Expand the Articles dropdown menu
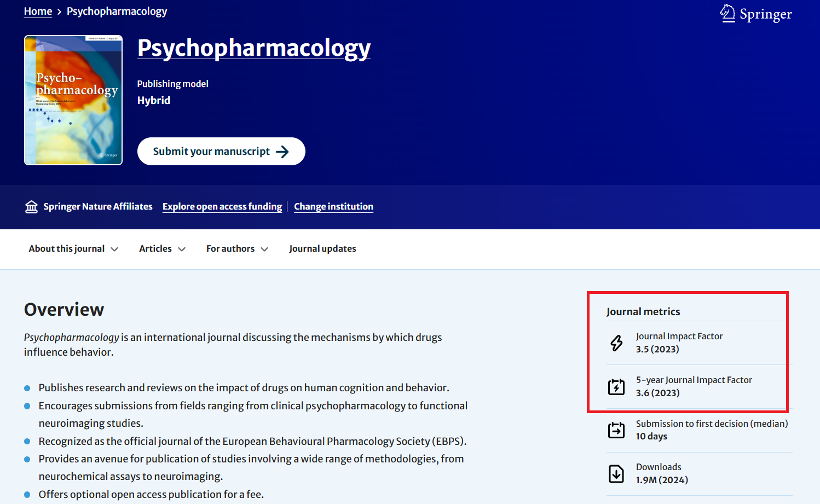 (x=162, y=249)
